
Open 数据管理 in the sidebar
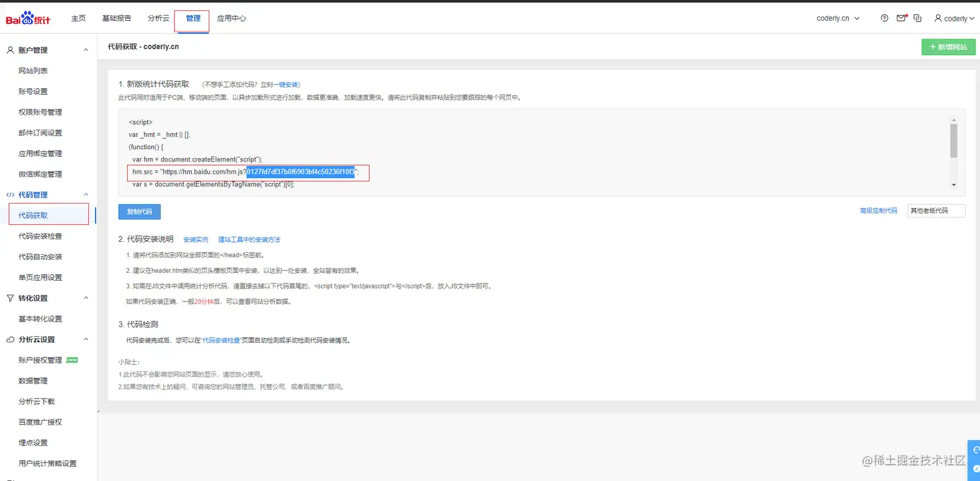33,381
